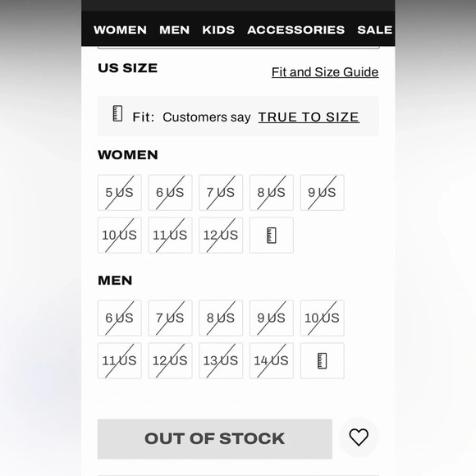Open the SALE menu item
The image size is (476, 476).
pyautogui.click(x=374, y=30)
